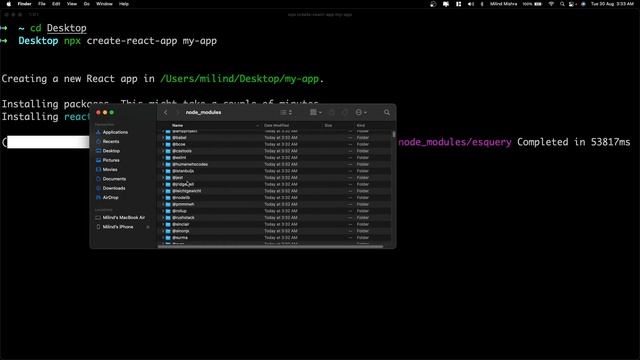Screen dimensions: 640x360
Task: Open the Action ellipsis menu in Finder toolbar
Action: pos(361,112)
